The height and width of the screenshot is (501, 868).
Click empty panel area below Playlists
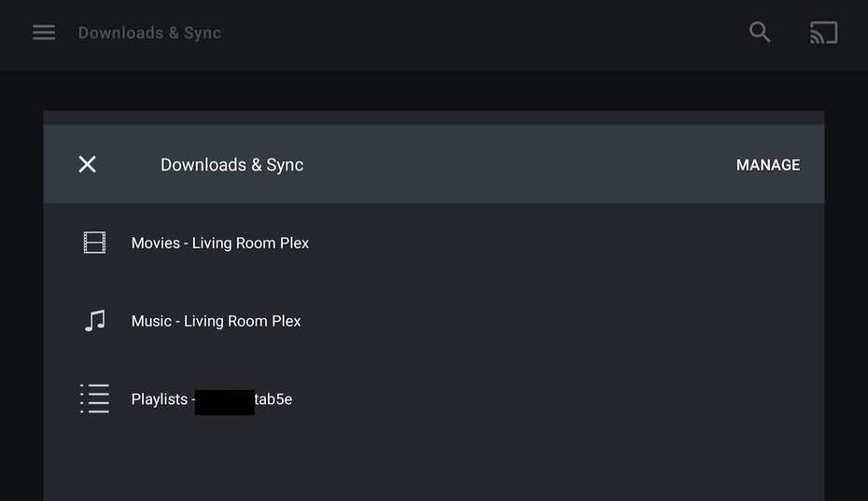point(433,462)
